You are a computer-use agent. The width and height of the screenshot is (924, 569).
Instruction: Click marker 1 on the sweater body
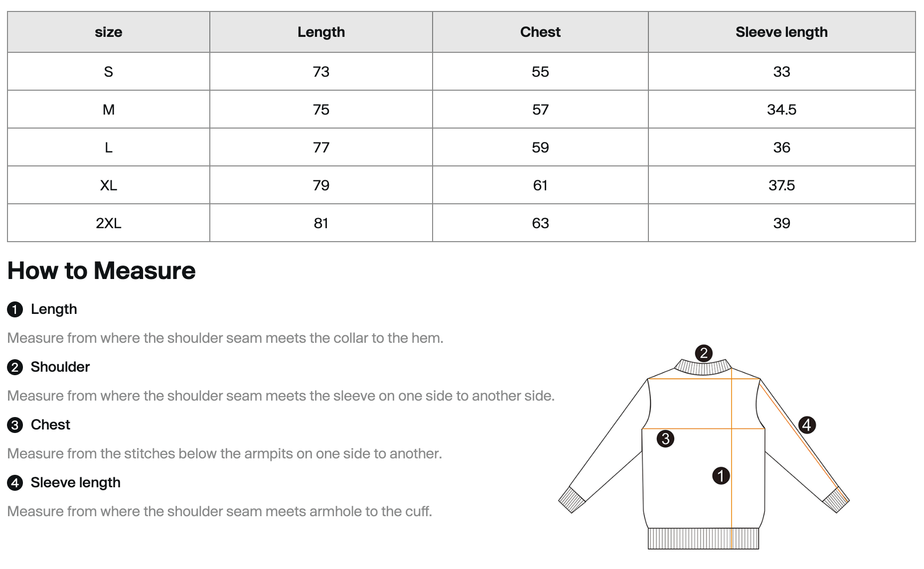721,475
